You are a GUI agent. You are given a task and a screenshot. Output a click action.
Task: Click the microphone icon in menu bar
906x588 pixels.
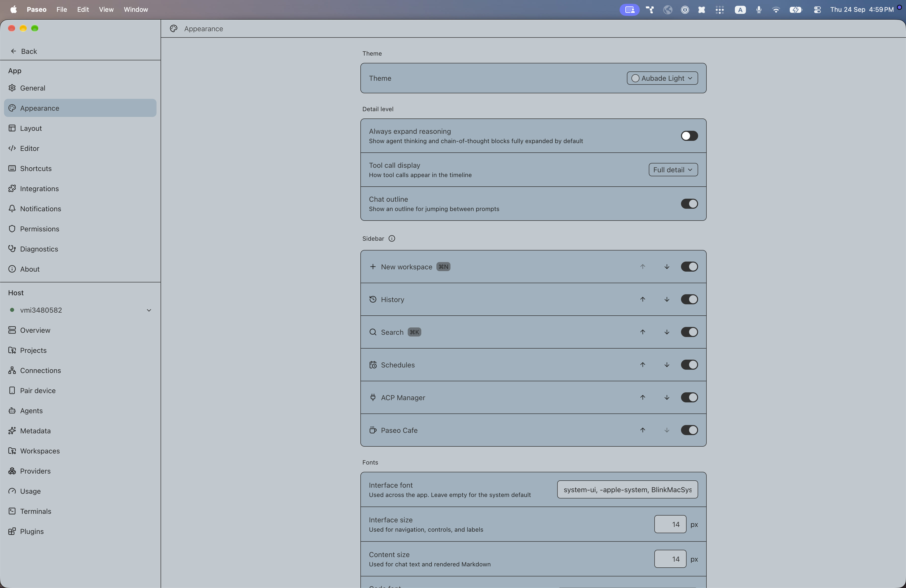click(x=759, y=10)
